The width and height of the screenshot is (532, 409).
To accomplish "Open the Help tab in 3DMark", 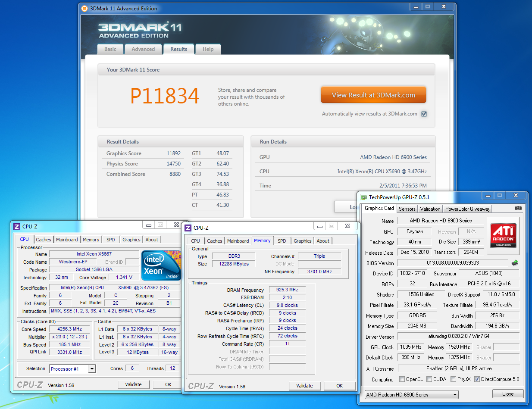I will tap(208, 49).
